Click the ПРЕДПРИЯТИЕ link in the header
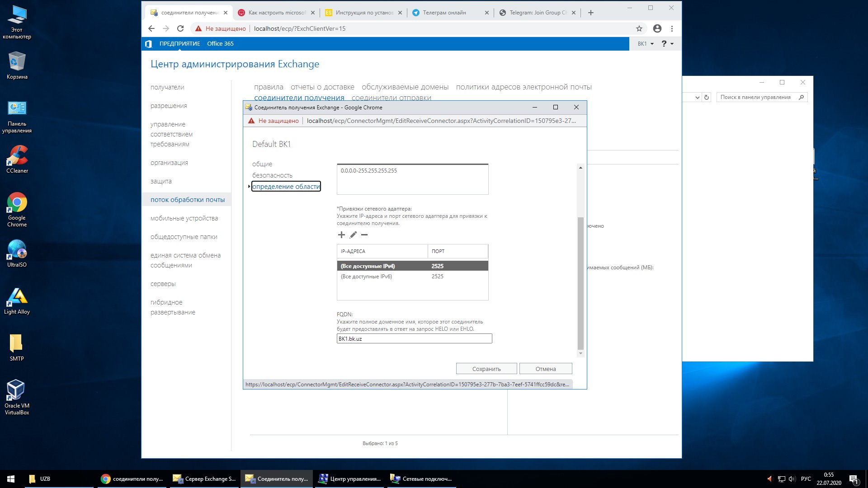 (x=179, y=44)
